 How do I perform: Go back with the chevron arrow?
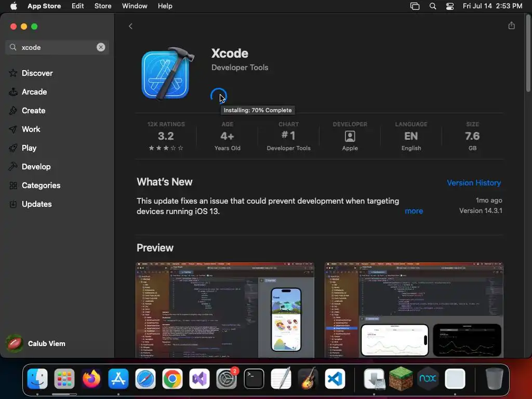(130, 26)
